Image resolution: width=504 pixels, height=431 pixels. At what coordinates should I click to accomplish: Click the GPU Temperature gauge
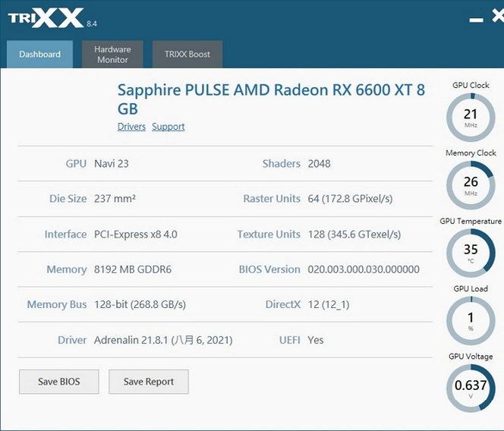tap(471, 253)
